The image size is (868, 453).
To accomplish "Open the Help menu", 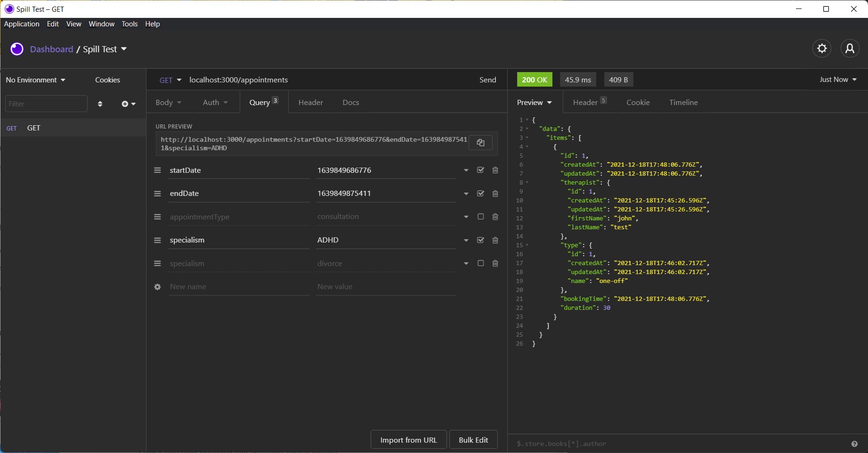I will [153, 24].
